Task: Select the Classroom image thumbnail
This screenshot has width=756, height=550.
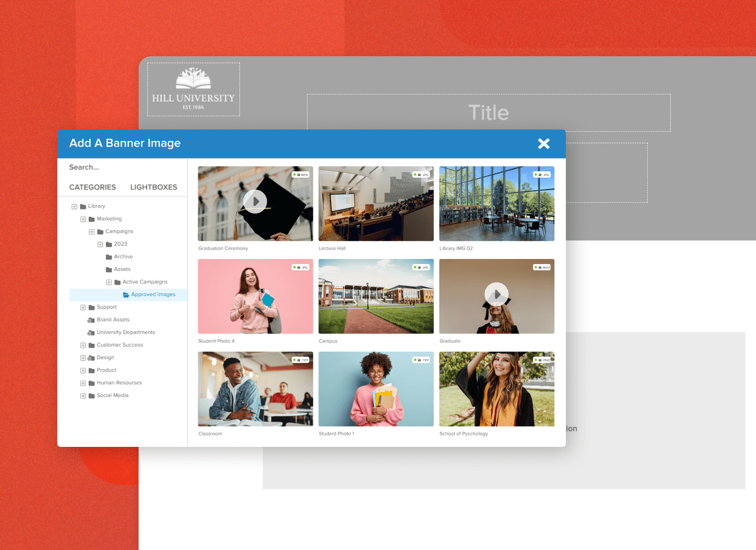Action: [255, 389]
